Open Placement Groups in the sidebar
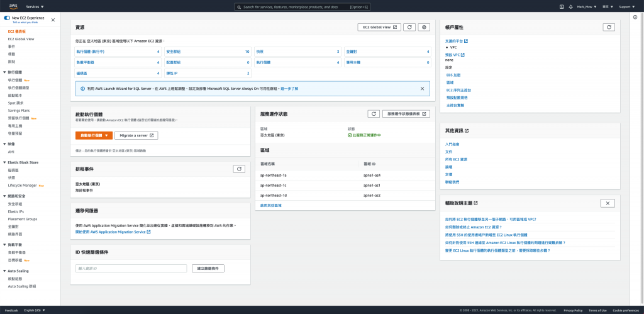Image resolution: width=644 pixels, height=314 pixels. pos(23,219)
